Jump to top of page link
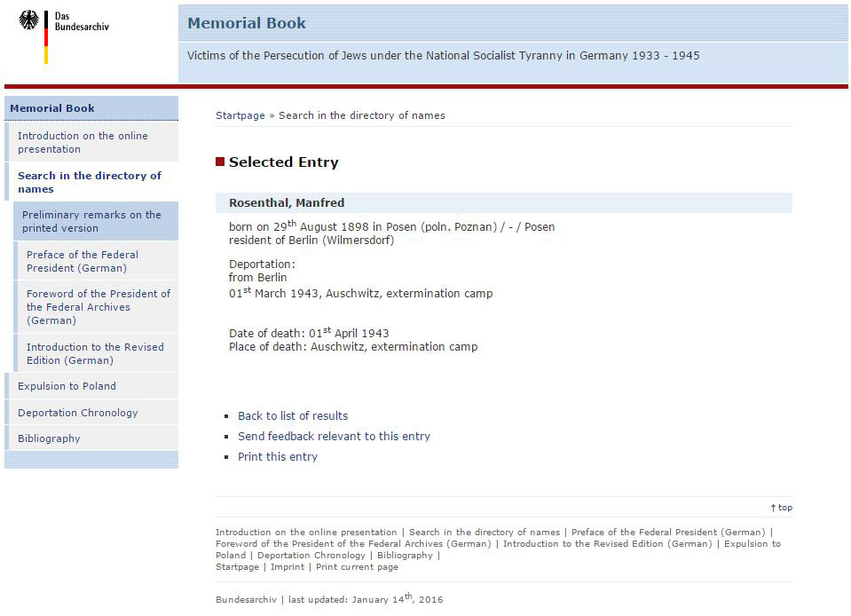 pos(781,508)
